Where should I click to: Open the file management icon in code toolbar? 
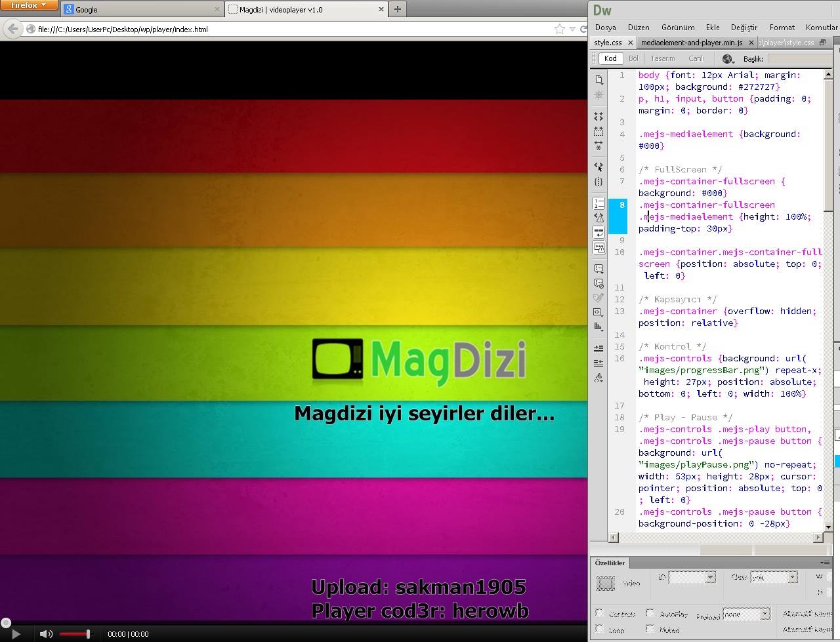598,79
